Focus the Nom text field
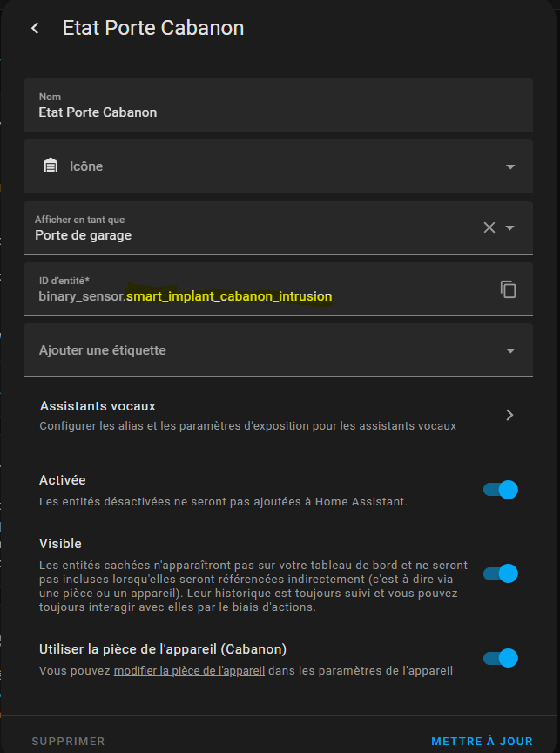The width and height of the screenshot is (560, 753). point(261,112)
